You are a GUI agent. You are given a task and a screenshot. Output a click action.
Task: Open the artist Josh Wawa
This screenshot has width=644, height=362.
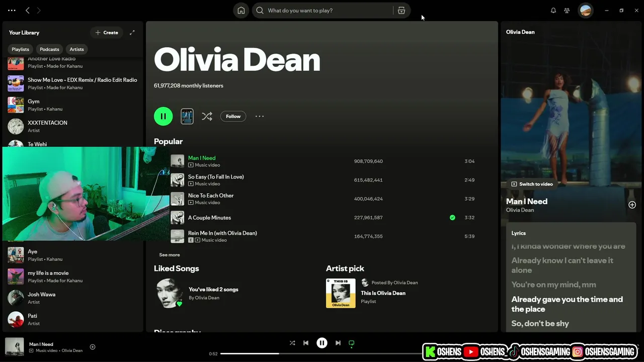73,298
